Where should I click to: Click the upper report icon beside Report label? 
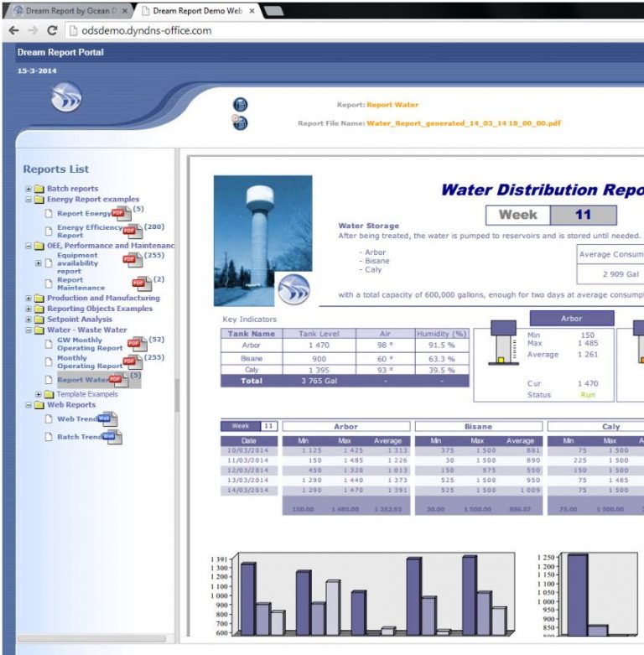click(241, 105)
